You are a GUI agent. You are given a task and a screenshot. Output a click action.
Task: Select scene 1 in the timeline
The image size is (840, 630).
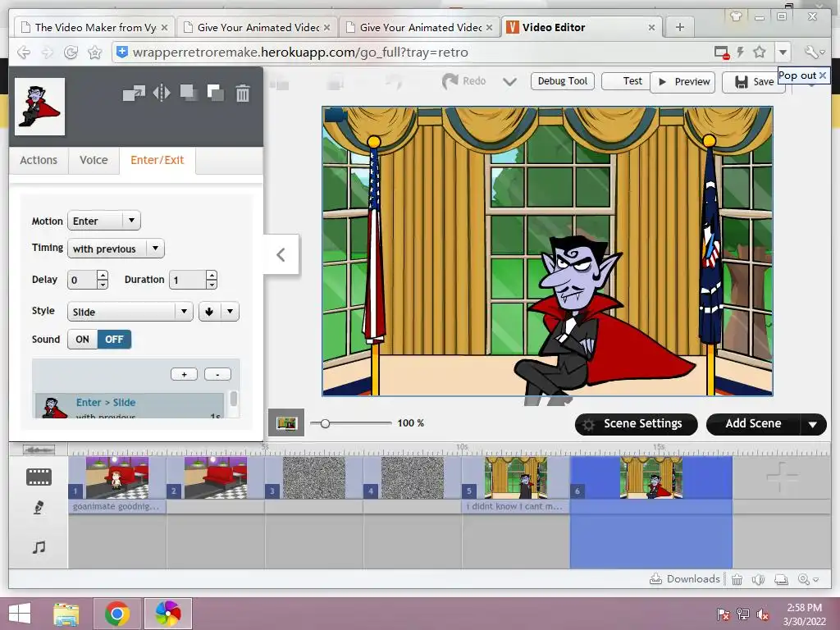coord(117,477)
